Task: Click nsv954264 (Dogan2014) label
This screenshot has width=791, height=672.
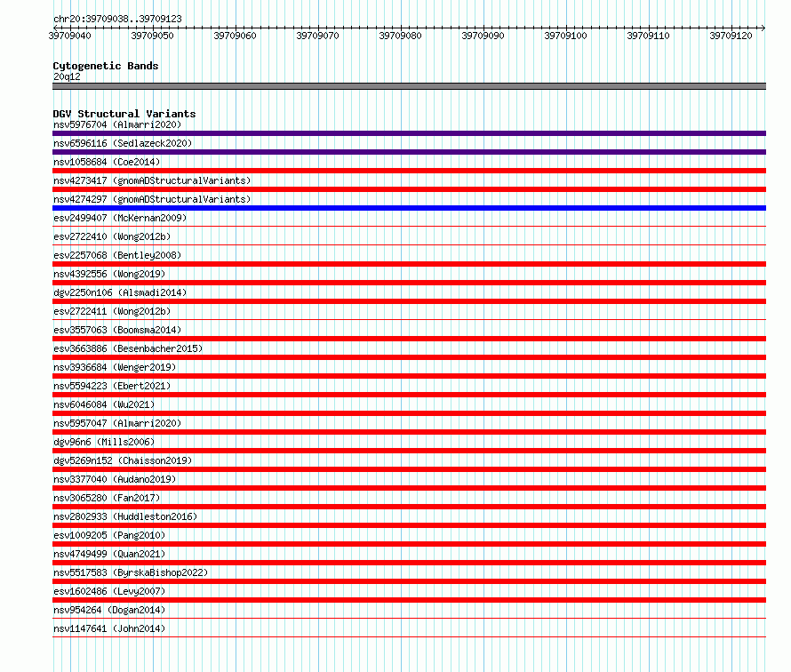Action: click(109, 610)
